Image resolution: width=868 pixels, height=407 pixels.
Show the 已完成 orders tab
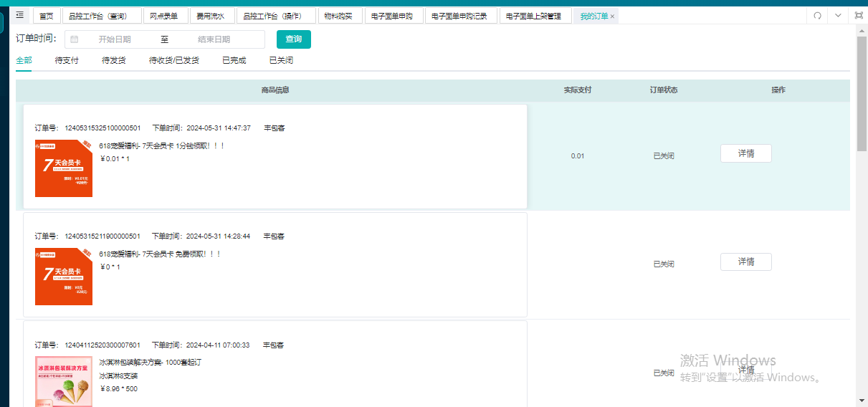pos(234,60)
